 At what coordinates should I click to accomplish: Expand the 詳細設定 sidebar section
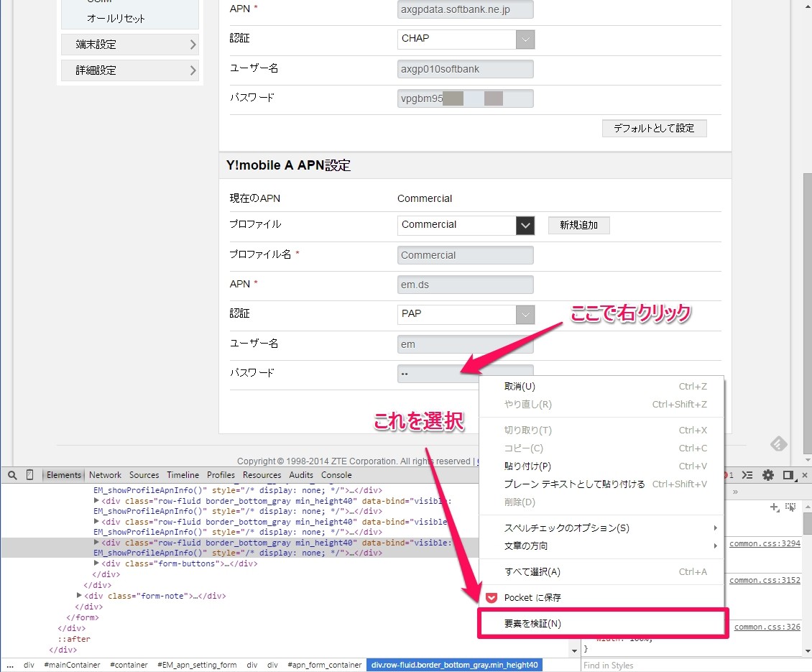(x=130, y=70)
